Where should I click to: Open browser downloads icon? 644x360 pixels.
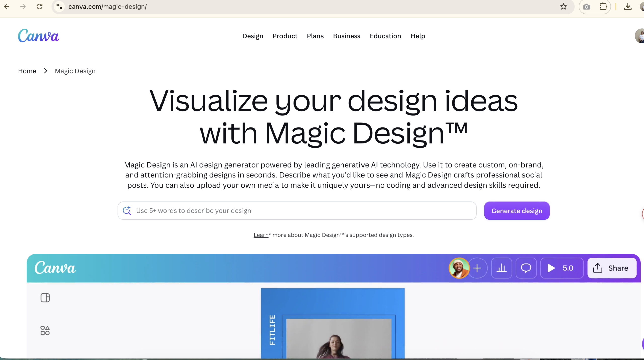coord(628,7)
